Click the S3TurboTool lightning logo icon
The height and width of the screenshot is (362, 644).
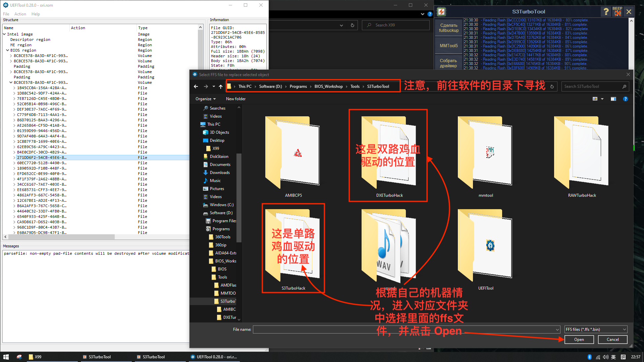point(441,12)
